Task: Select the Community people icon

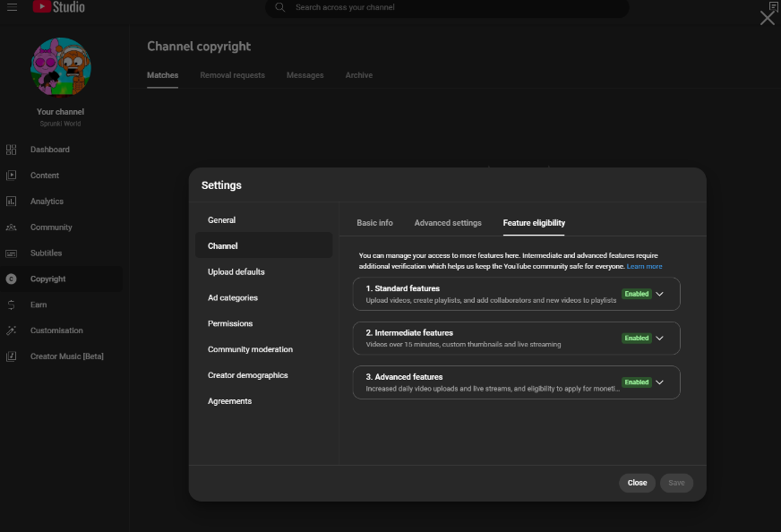Action: (x=11, y=227)
